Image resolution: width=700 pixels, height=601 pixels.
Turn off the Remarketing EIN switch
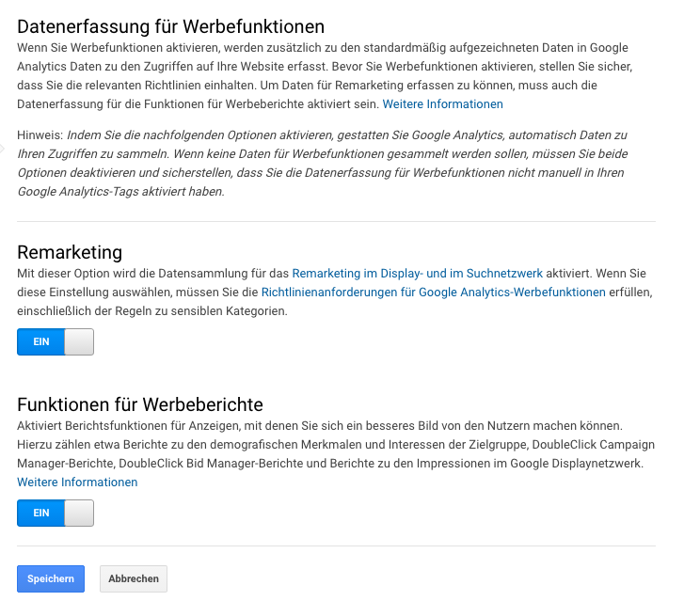[56, 341]
